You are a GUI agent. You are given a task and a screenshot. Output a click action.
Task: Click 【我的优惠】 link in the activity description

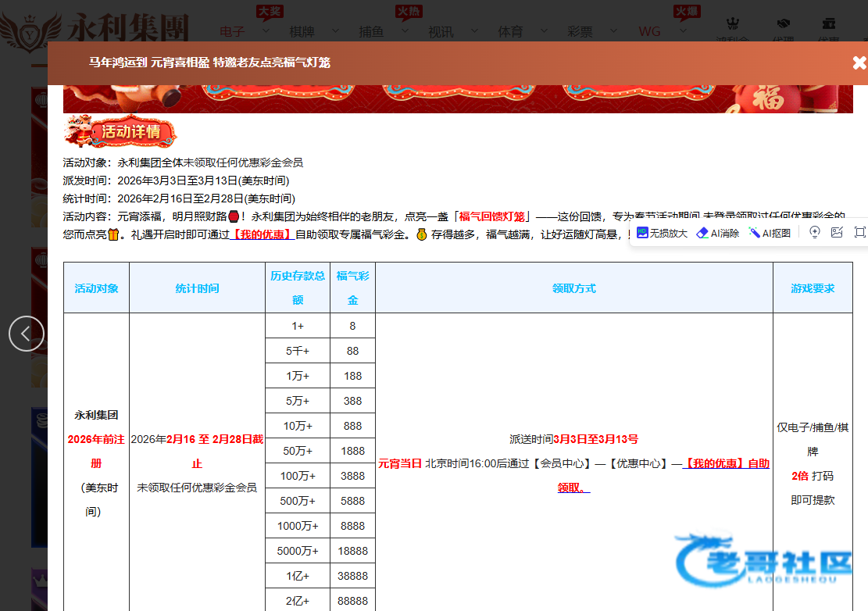[x=263, y=234]
